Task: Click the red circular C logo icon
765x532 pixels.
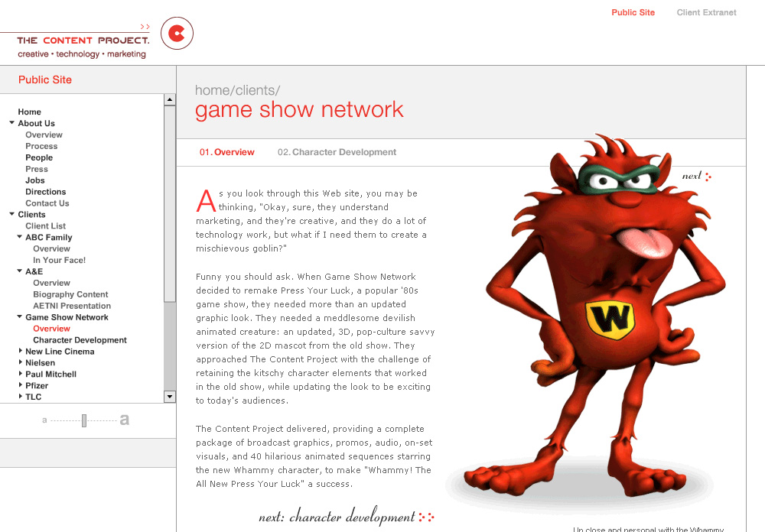Action: pyautogui.click(x=177, y=34)
